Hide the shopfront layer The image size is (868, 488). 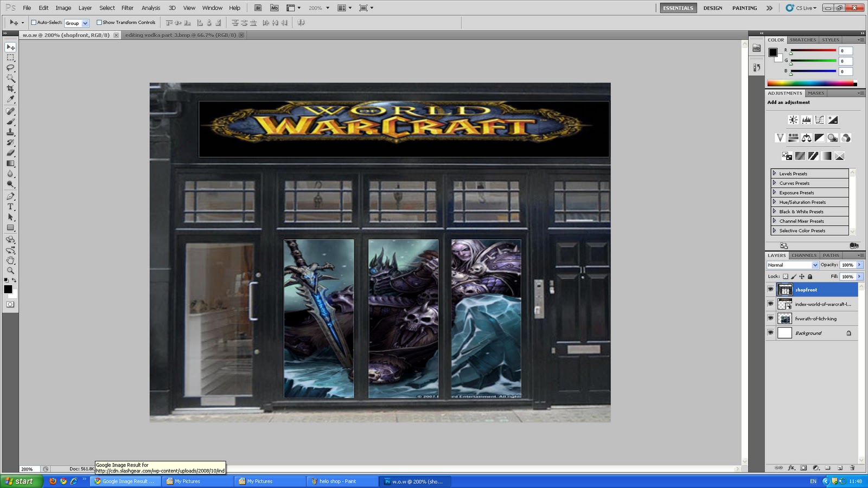click(x=770, y=290)
